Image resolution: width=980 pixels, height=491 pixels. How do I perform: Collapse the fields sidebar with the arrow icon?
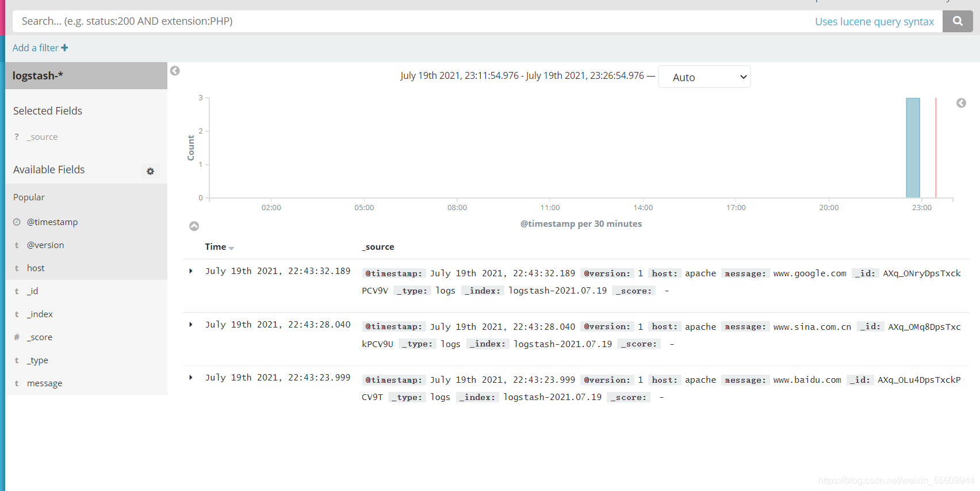click(175, 71)
